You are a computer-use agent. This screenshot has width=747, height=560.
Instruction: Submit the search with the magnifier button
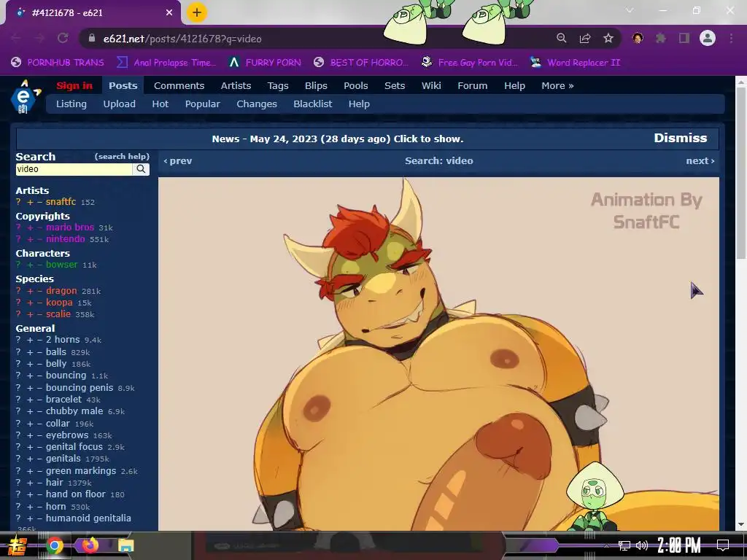141,169
